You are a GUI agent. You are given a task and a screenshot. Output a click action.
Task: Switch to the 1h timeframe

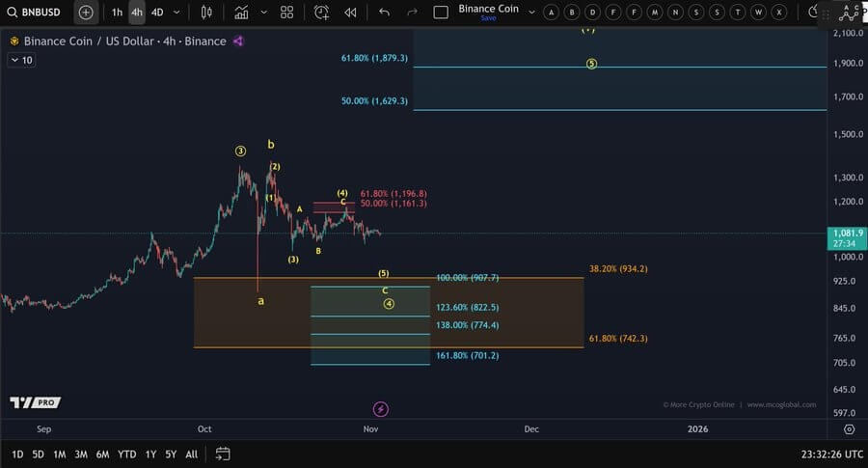point(117,13)
